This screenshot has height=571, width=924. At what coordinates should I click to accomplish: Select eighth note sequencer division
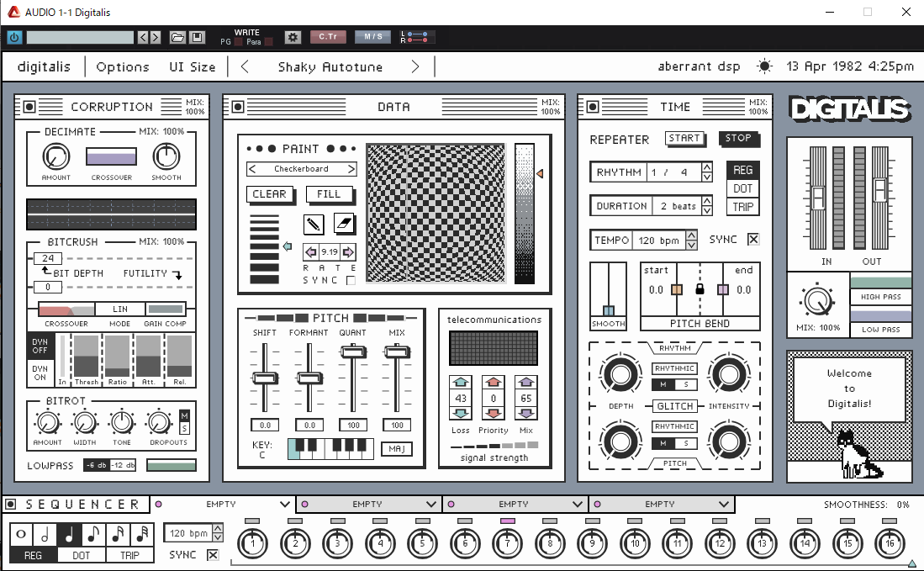[x=93, y=535]
